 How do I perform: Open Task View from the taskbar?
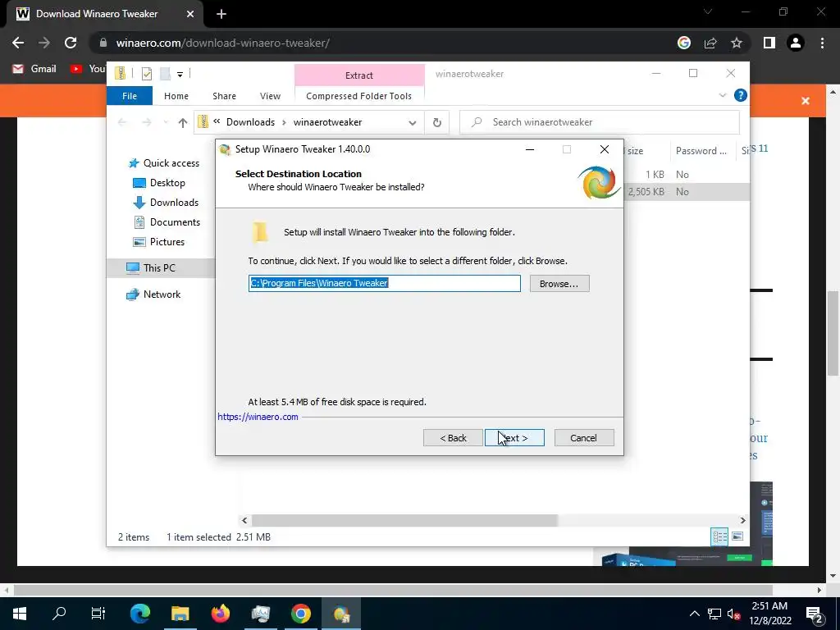click(x=98, y=614)
